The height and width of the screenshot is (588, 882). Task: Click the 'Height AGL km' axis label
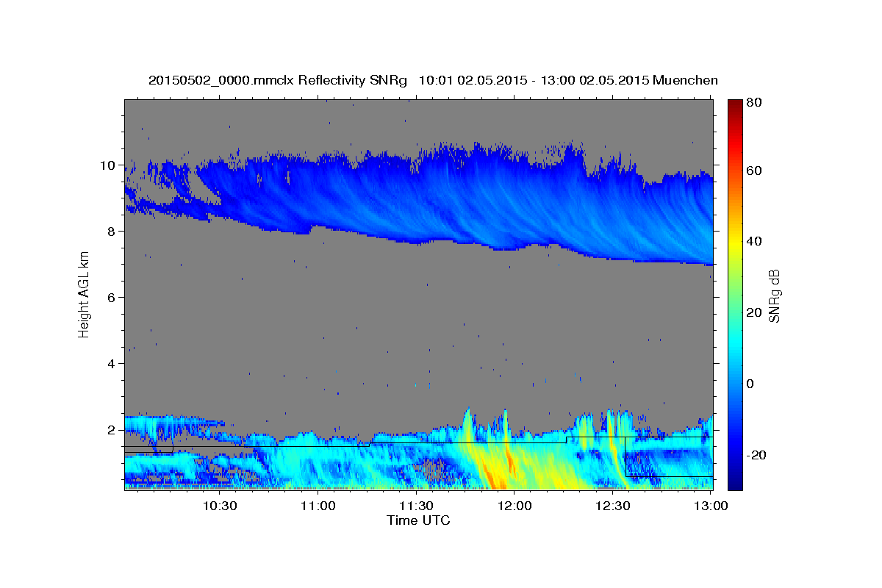pos(85,294)
